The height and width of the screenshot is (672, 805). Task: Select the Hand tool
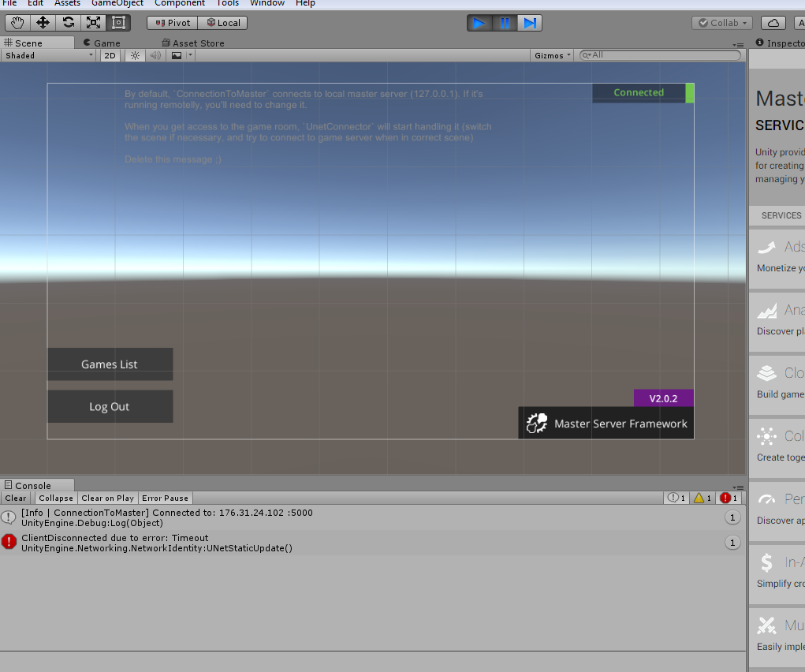pos(17,22)
